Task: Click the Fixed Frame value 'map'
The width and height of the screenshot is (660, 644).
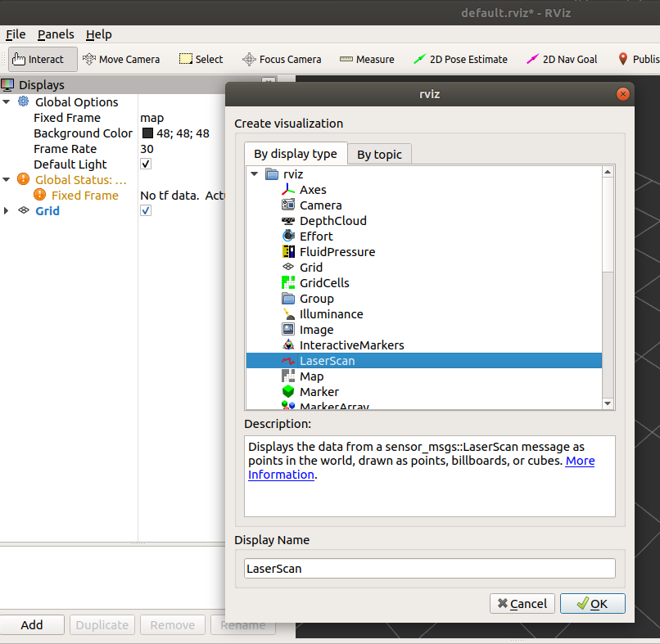Action: (x=152, y=118)
